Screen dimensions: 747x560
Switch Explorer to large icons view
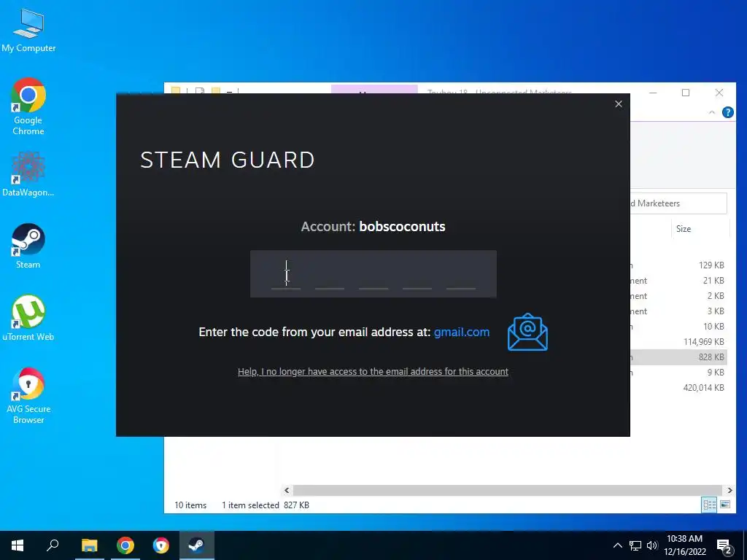click(725, 505)
